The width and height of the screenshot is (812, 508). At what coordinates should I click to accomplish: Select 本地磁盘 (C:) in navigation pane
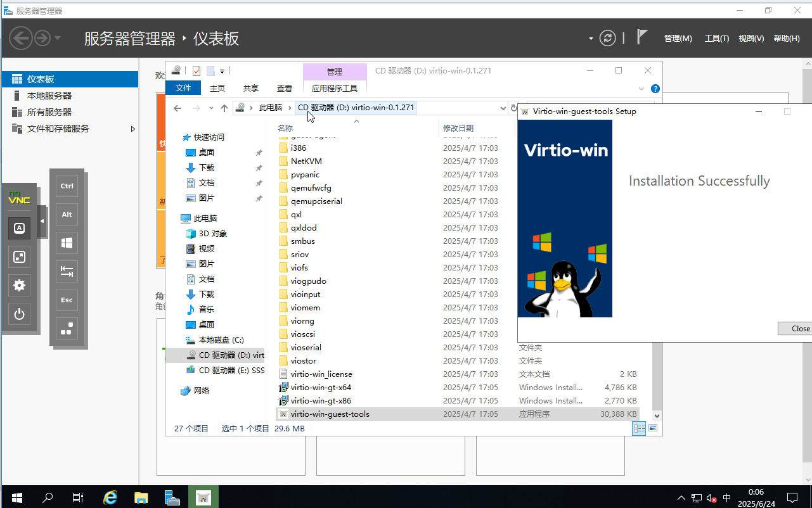221,340
